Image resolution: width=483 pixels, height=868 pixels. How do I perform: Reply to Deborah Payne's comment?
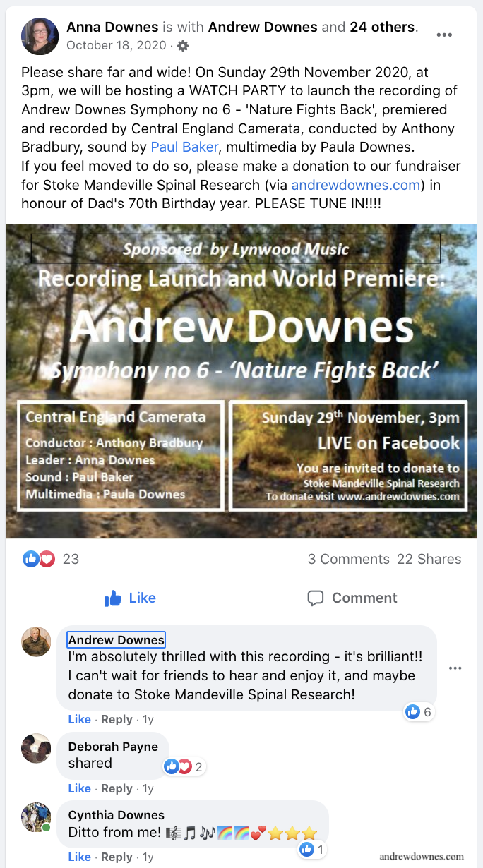[117, 788]
